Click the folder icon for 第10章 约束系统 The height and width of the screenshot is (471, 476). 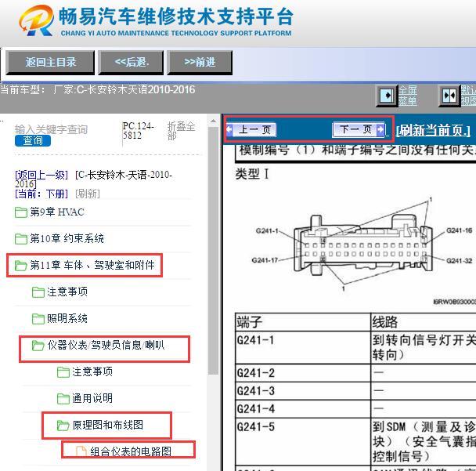point(21,238)
